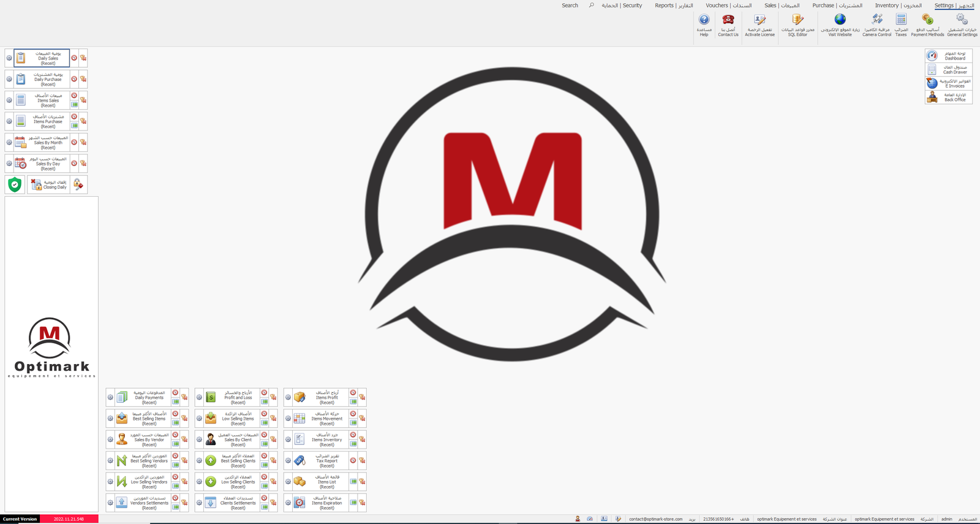Open the Purchase menu tab
980x524 pixels.
click(x=837, y=6)
